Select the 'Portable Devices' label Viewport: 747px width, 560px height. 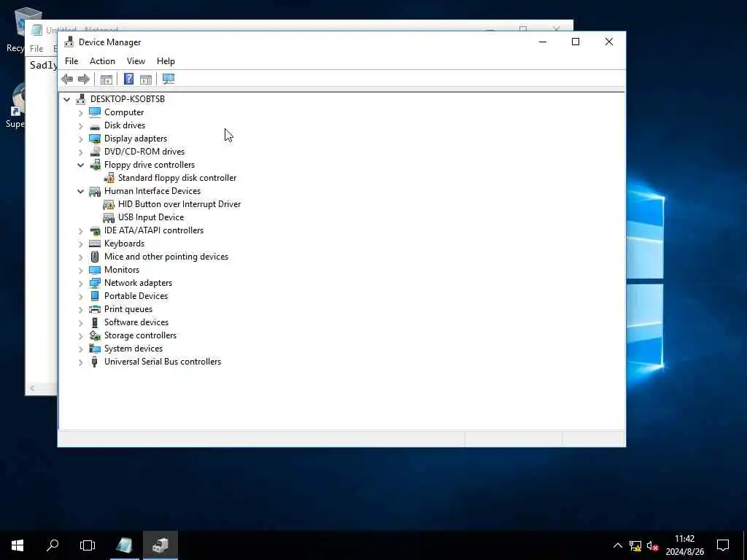[136, 296]
